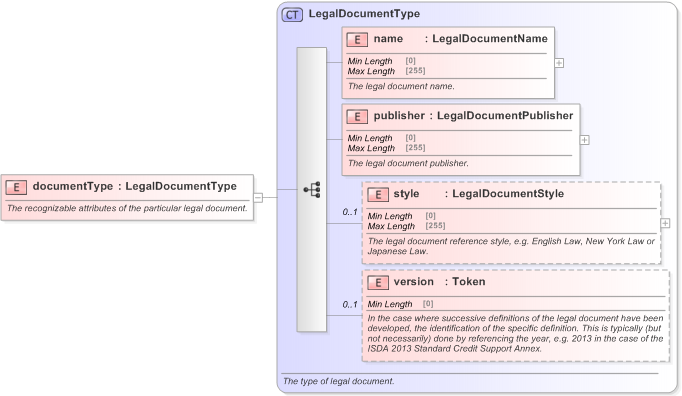This screenshot has height=396, width=682.
Task: Click the version description about ISDA 2013
Action: (x=515, y=333)
